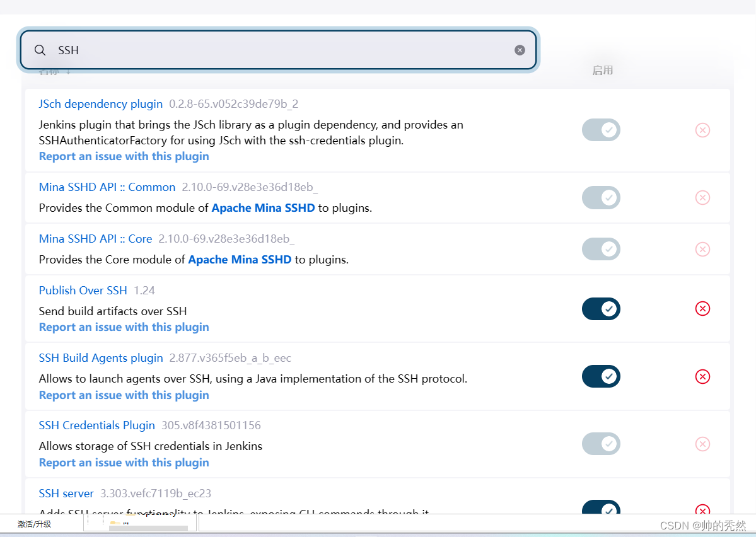Select version text 0.2.8-65.v052c39de79b_2
The height and width of the screenshot is (537, 756).
coord(234,104)
